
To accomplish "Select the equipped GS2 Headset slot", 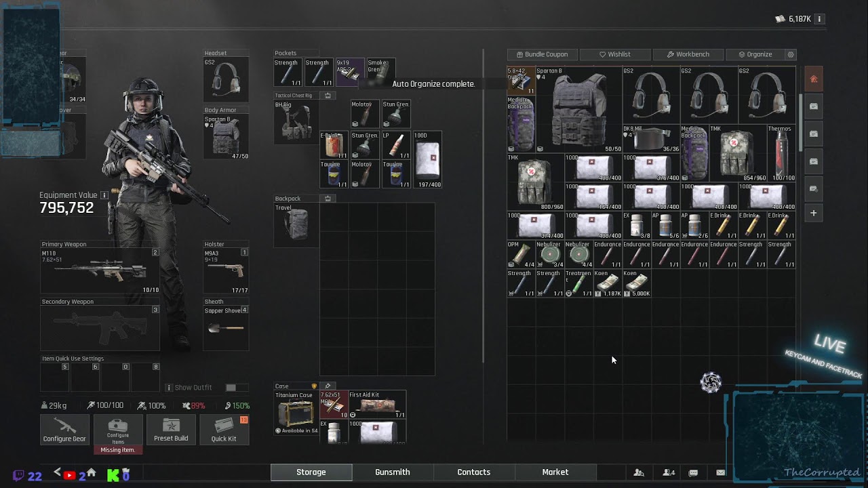I will pos(226,80).
